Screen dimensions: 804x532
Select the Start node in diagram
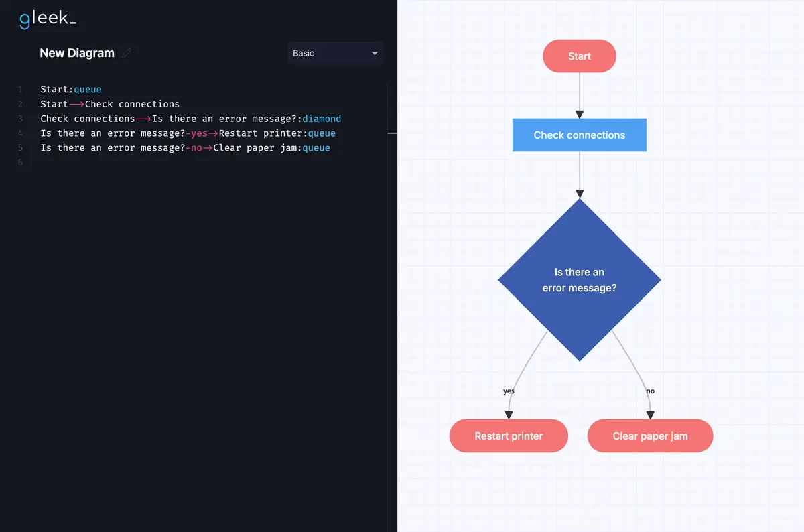coord(580,56)
